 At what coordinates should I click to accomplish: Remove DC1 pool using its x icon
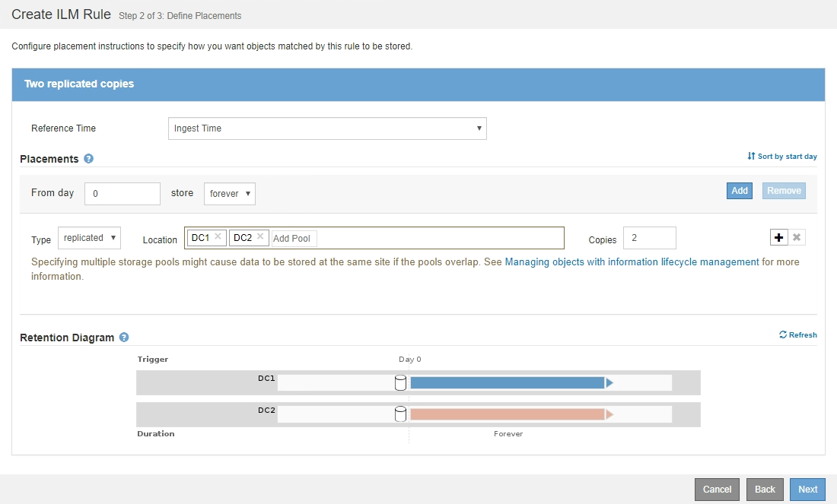218,237
